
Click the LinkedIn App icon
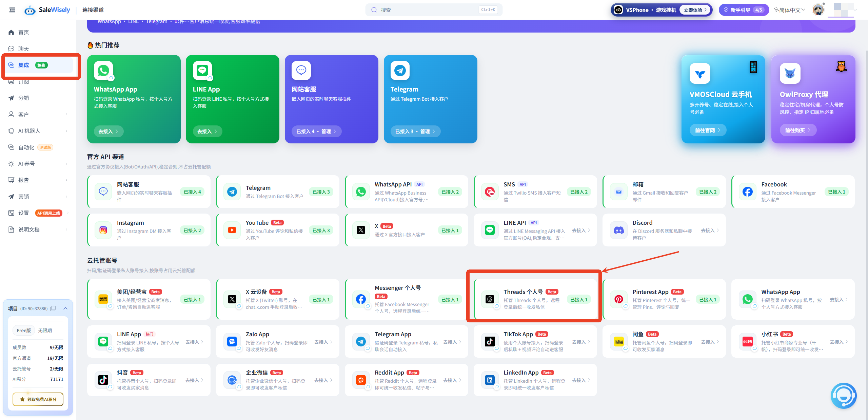pos(490,380)
